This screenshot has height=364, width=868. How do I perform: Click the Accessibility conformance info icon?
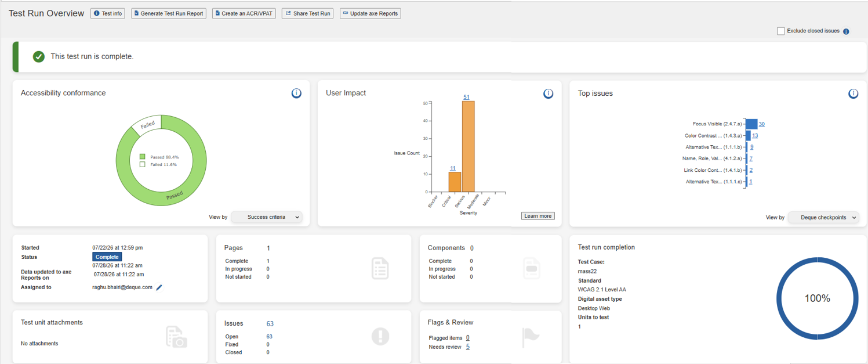click(296, 93)
